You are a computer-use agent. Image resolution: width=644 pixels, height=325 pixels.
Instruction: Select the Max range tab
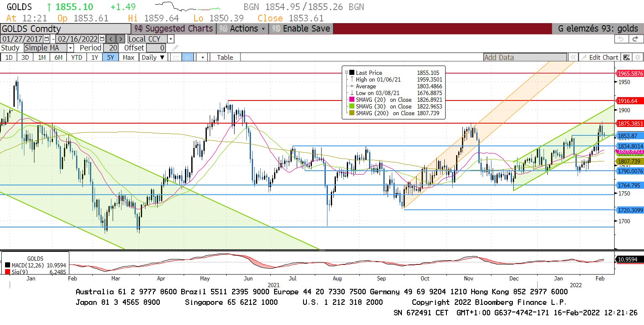coord(129,57)
